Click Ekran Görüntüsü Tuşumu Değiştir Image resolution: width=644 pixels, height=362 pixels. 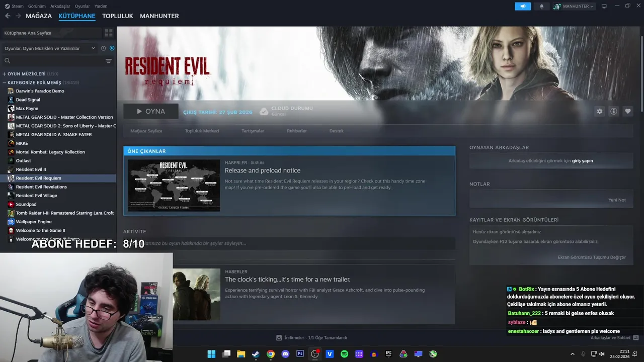pos(592,257)
